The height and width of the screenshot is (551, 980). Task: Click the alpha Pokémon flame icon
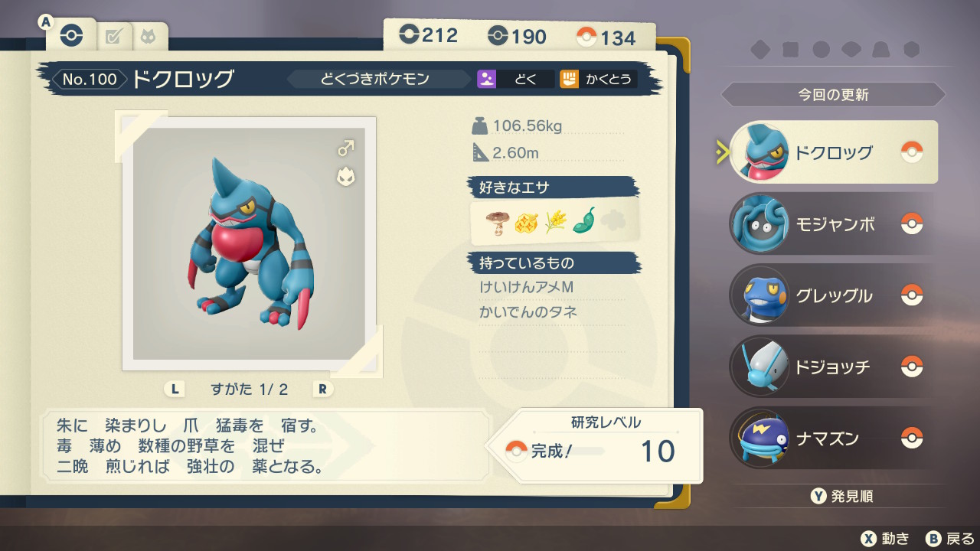346,177
